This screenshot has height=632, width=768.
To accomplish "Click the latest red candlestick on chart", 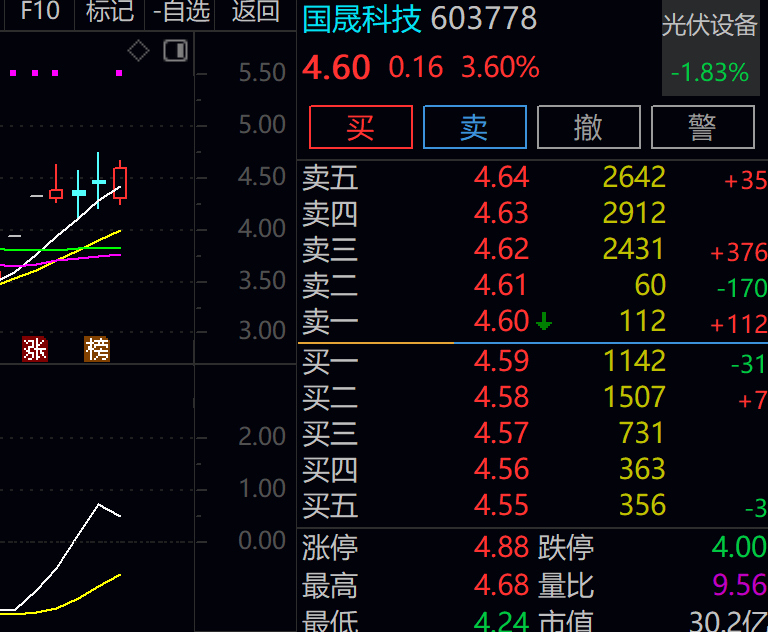I will [x=120, y=182].
